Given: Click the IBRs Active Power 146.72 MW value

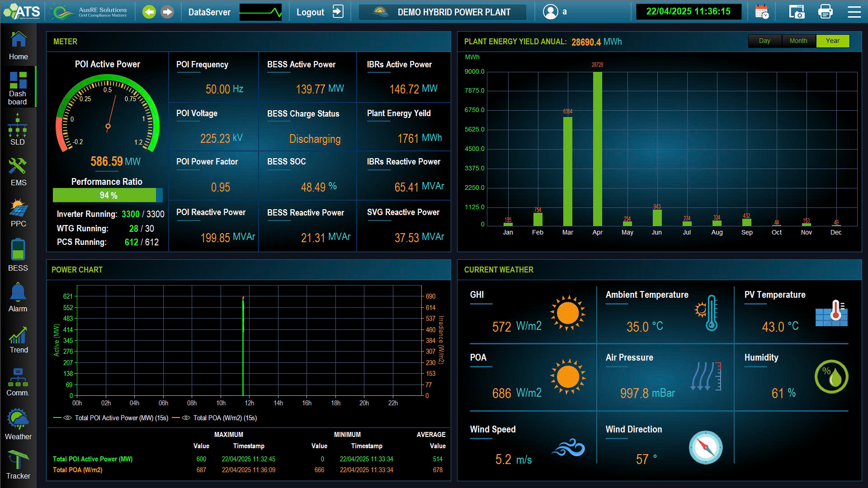Looking at the screenshot, I should (413, 89).
